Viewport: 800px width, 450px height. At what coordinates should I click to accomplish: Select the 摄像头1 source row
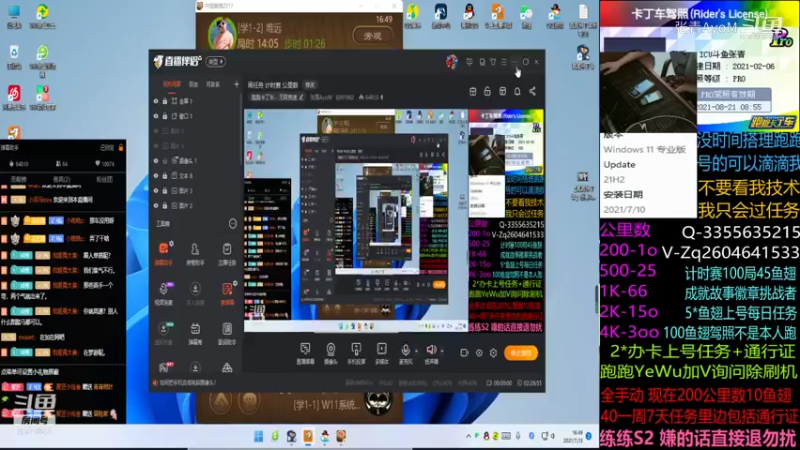coord(196,161)
